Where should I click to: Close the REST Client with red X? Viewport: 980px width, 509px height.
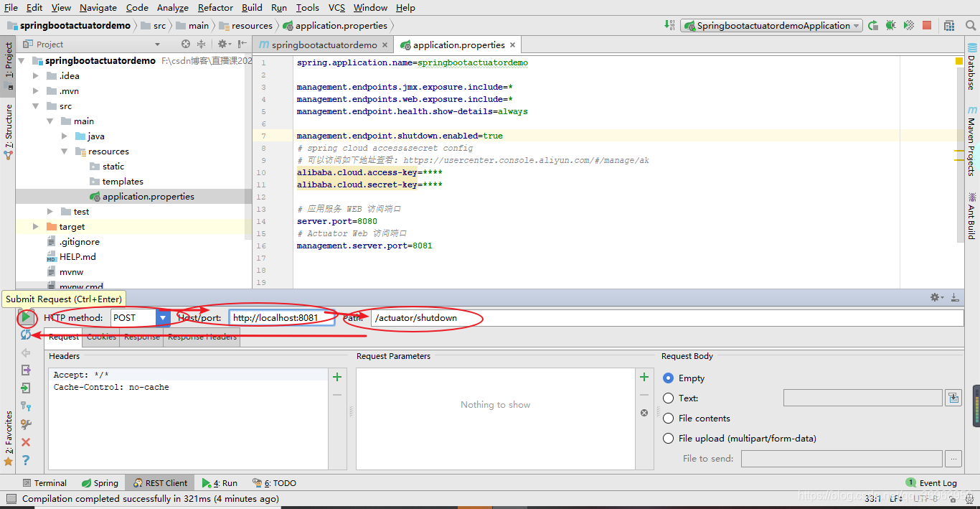(26, 442)
